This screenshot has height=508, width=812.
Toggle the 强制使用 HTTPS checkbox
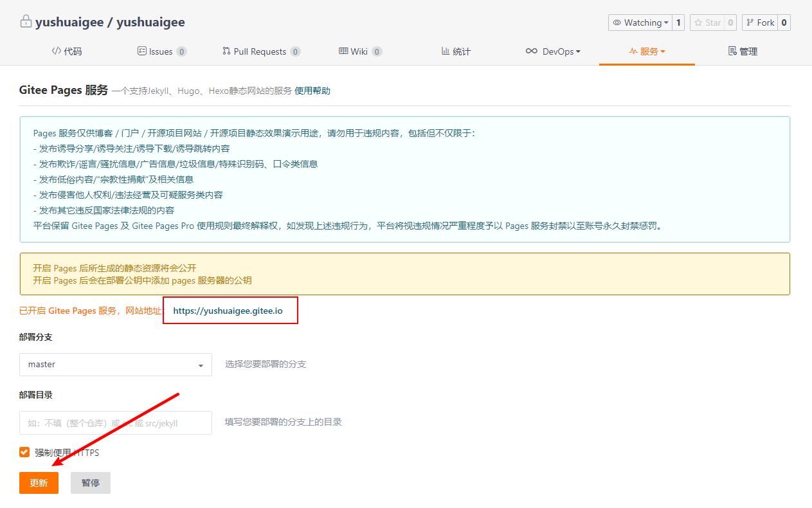pos(24,452)
